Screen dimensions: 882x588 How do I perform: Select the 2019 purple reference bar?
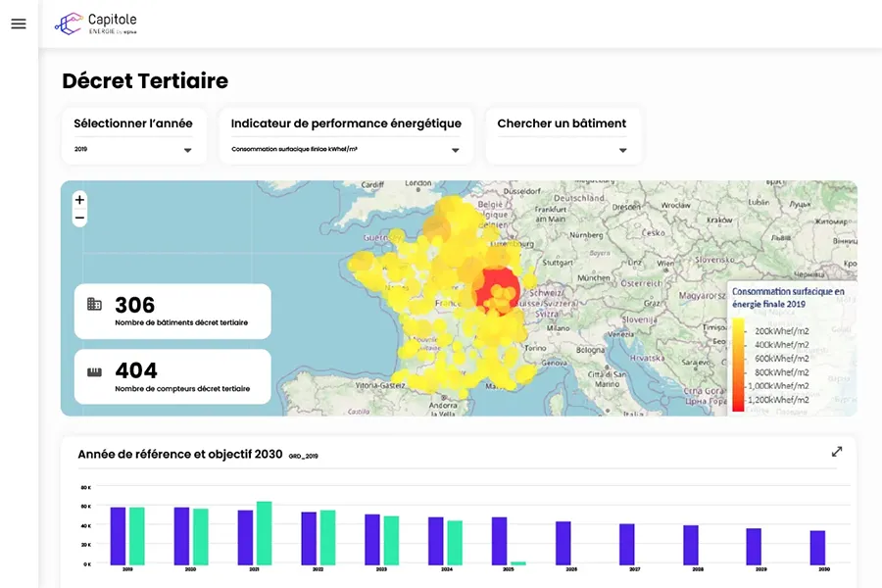tap(118, 535)
